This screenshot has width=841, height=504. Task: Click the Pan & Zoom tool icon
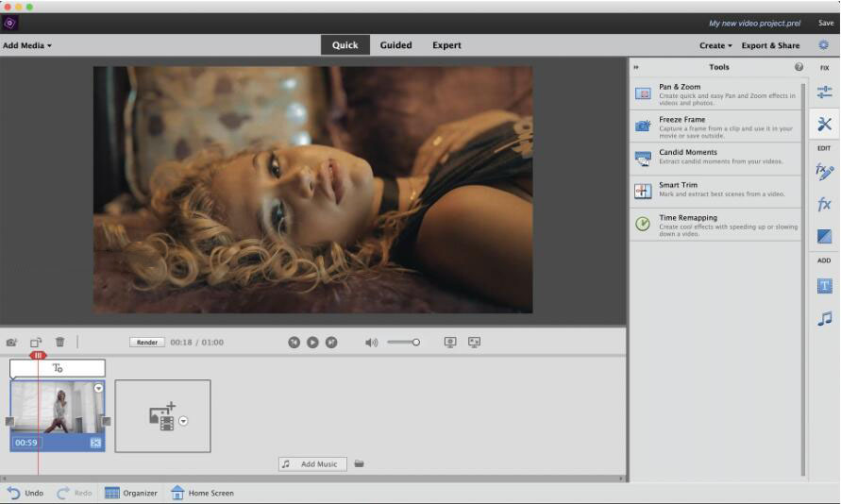(x=643, y=93)
